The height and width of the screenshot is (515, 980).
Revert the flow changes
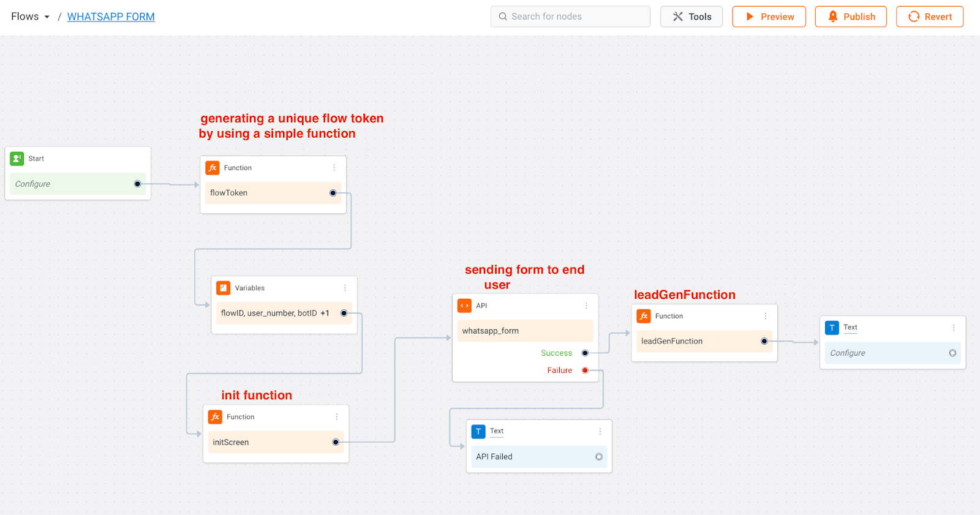point(930,17)
